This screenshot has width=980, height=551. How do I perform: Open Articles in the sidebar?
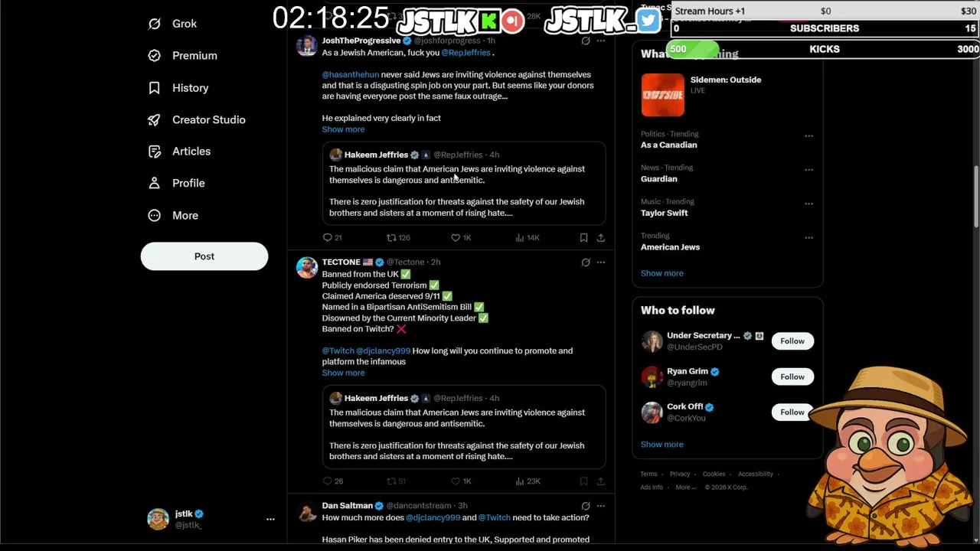pyautogui.click(x=179, y=152)
